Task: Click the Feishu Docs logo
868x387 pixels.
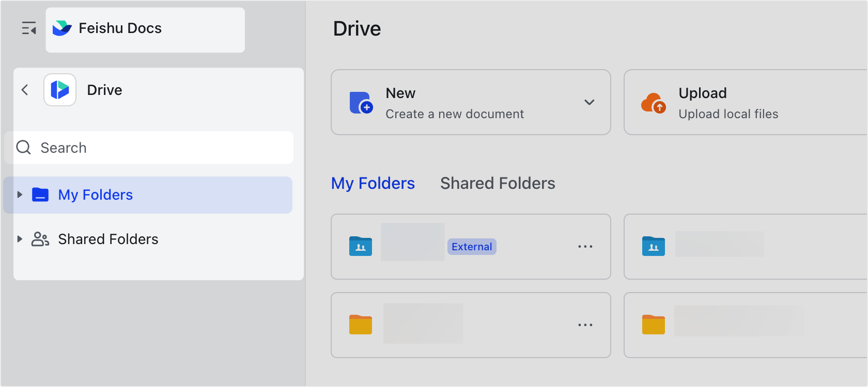Action: 62,28
